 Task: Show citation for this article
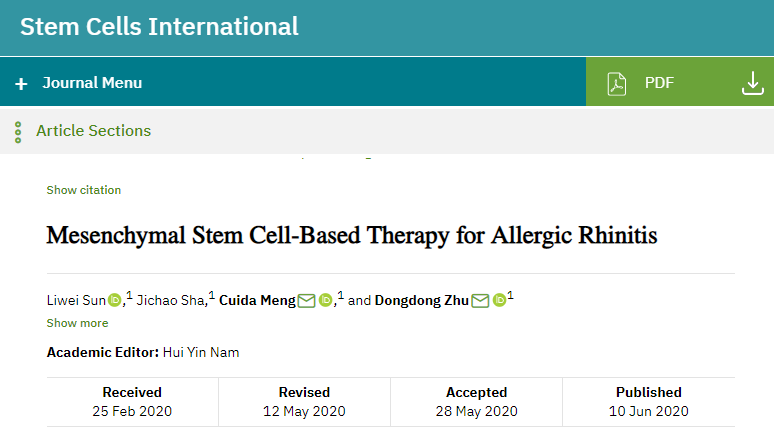83,190
